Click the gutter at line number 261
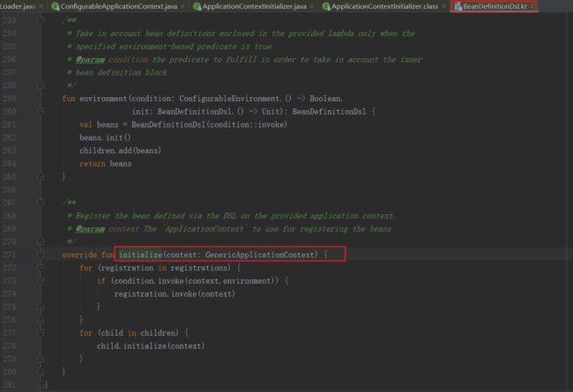Image resolution: width=573 pixels, height=392 pixels. 16,124
